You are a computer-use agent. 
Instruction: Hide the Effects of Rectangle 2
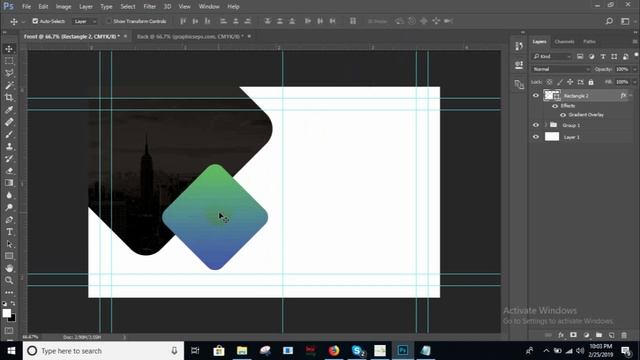click(555, 106)
